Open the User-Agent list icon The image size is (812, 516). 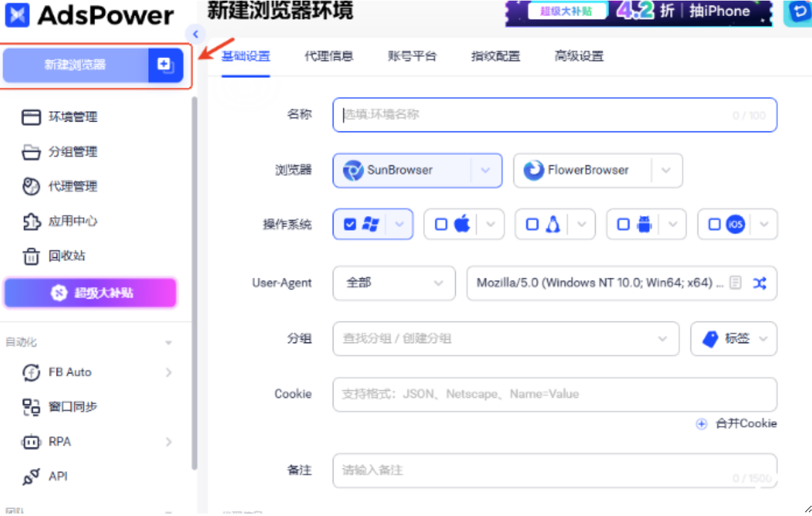point(735,283)
